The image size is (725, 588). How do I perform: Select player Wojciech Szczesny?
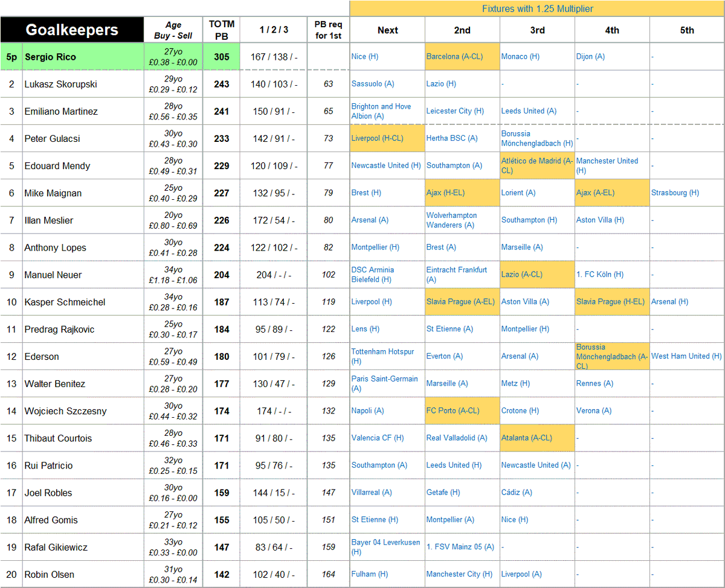tap(65, 411)
